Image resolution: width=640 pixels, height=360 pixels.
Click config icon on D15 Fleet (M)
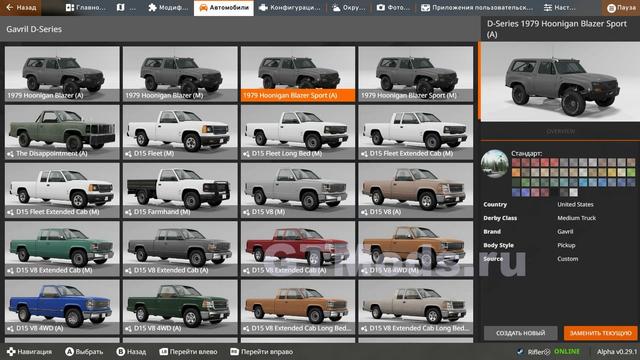[x=128, y=154]
